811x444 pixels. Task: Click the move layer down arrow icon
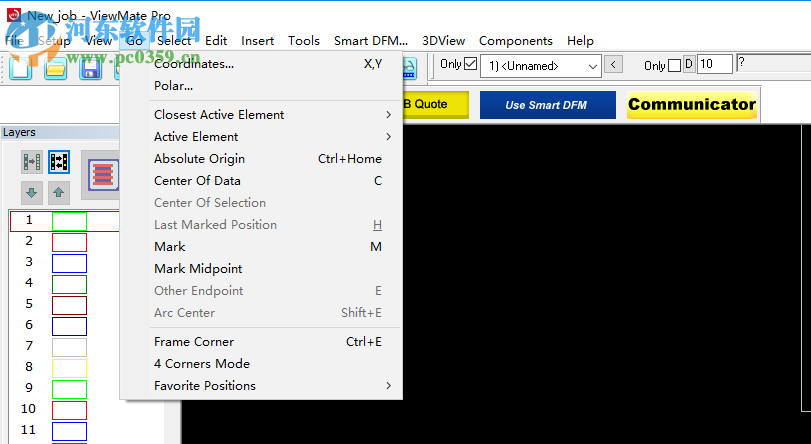(32, 192)
